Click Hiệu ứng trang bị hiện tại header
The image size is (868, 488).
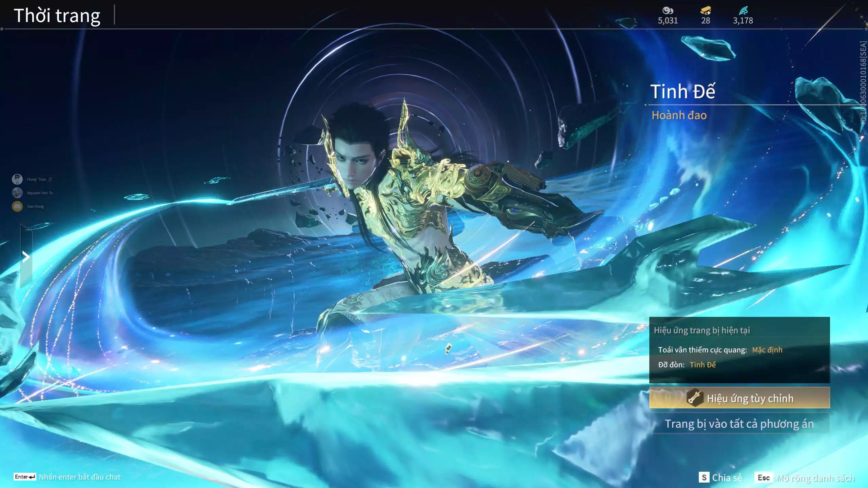[702, 330]
